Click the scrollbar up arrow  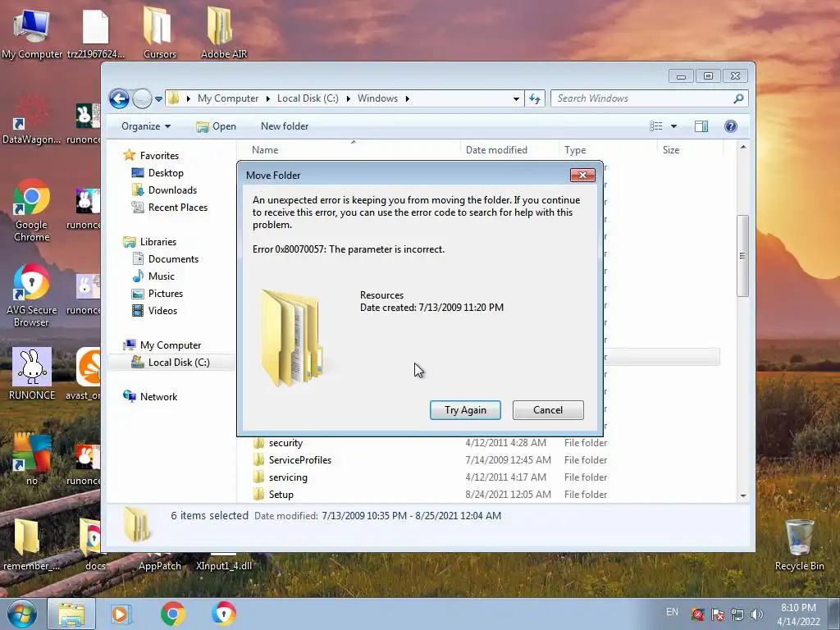(743, 147)
